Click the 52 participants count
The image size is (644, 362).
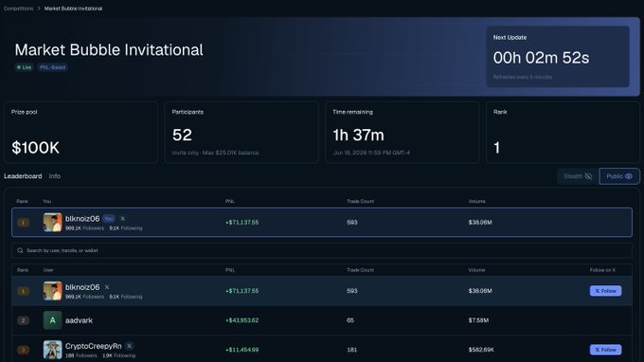182,135
